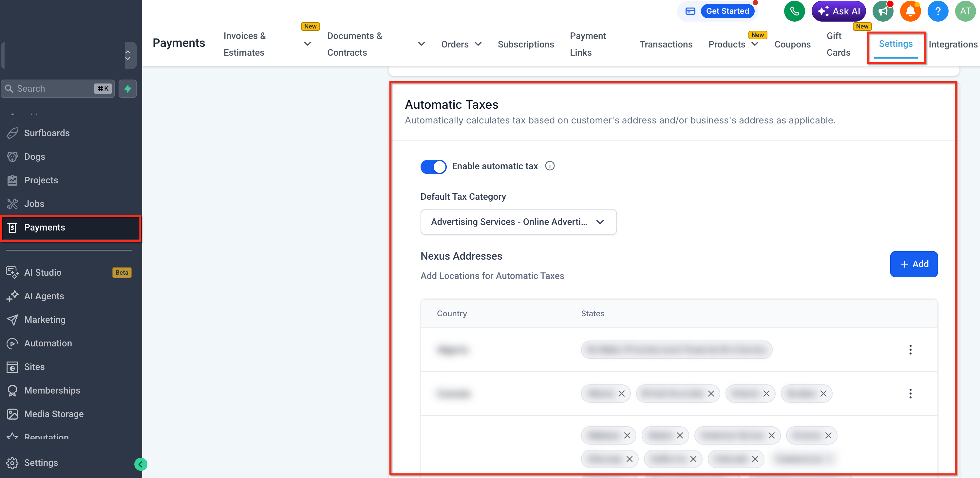Open the AT user avatar
The width and height of the screenshot is (980, 478).
point(965,11)
